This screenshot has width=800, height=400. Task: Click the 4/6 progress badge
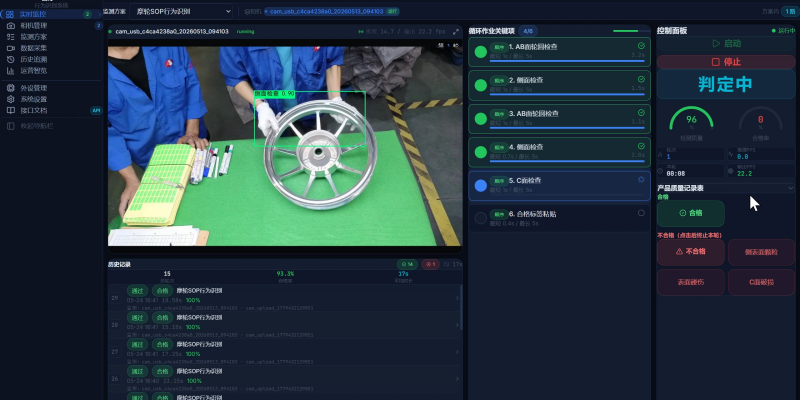point(528,31)
